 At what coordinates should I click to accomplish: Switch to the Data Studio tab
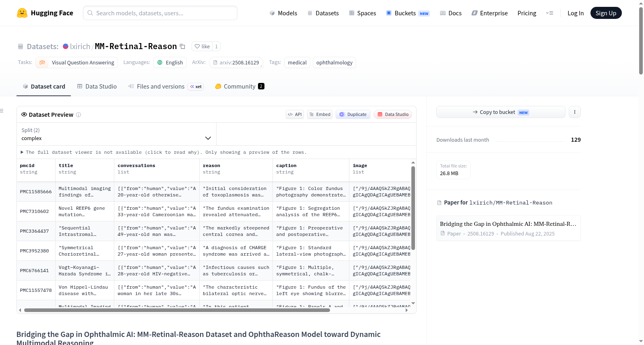(x=97, y=87)
